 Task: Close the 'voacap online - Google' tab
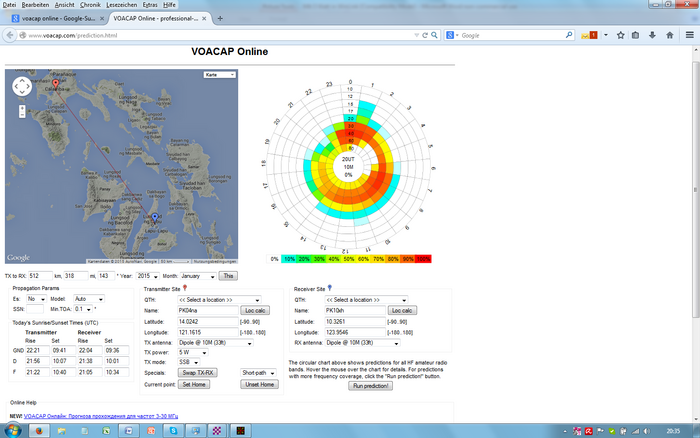(x=102, y=18)
